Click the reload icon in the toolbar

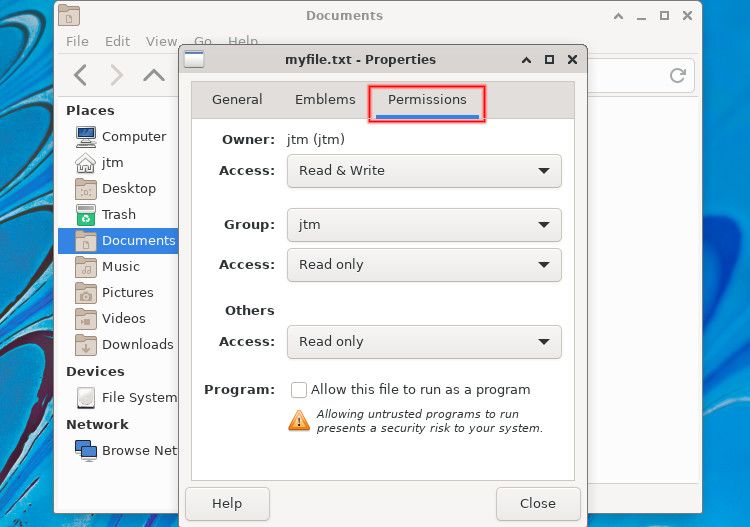pos(677,75)
